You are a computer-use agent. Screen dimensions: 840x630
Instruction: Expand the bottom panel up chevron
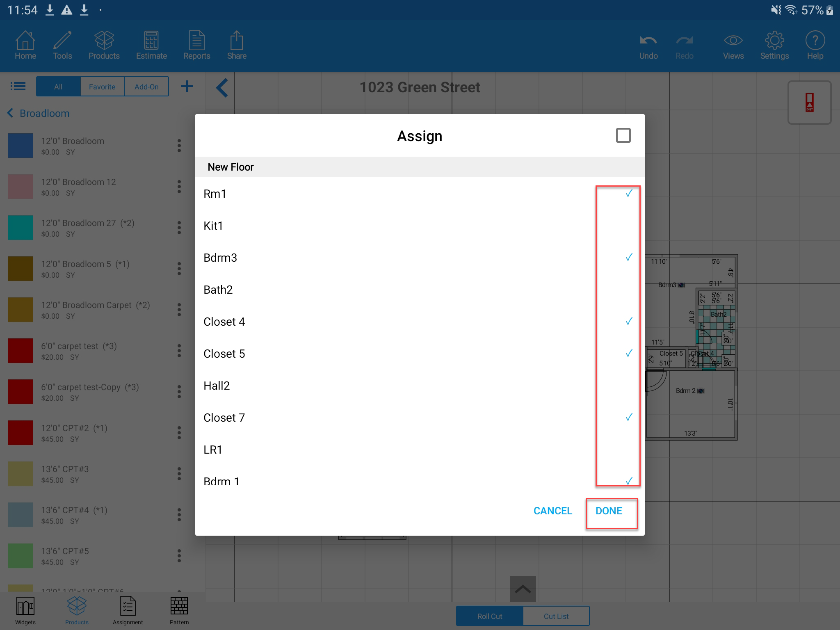[x=523, y=589]
